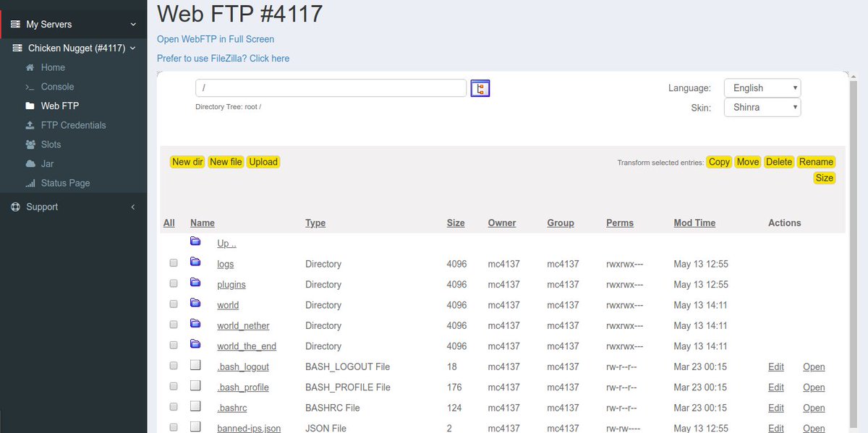Click the Status Page signal icon

[30, 184]
